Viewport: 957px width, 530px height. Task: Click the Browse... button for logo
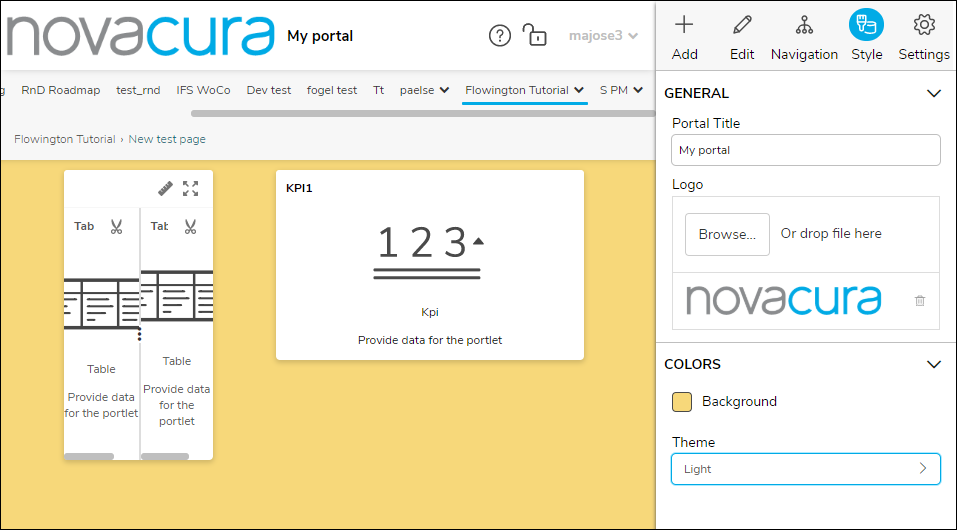click(x=727, y=234)
